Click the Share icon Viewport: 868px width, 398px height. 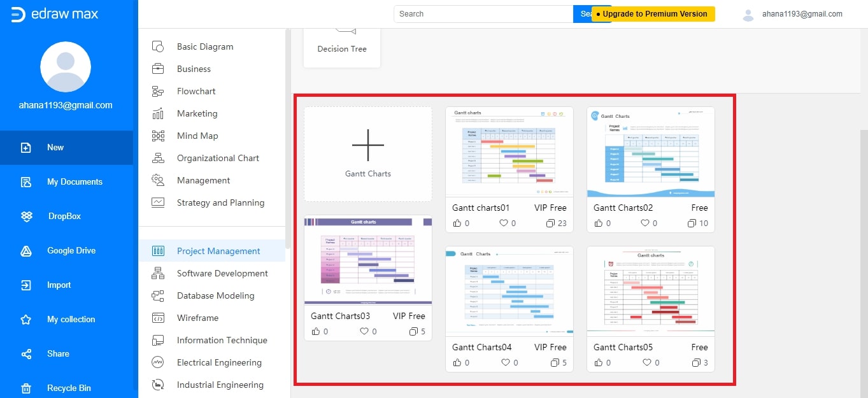pos(26,354)
